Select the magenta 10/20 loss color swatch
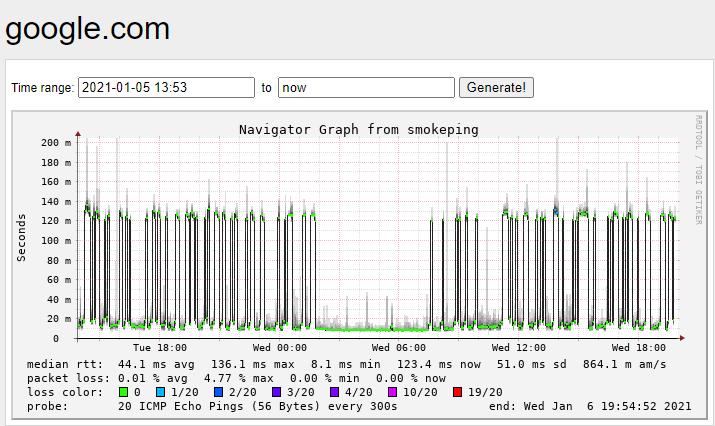715x426 pixels. pos(392,392)
